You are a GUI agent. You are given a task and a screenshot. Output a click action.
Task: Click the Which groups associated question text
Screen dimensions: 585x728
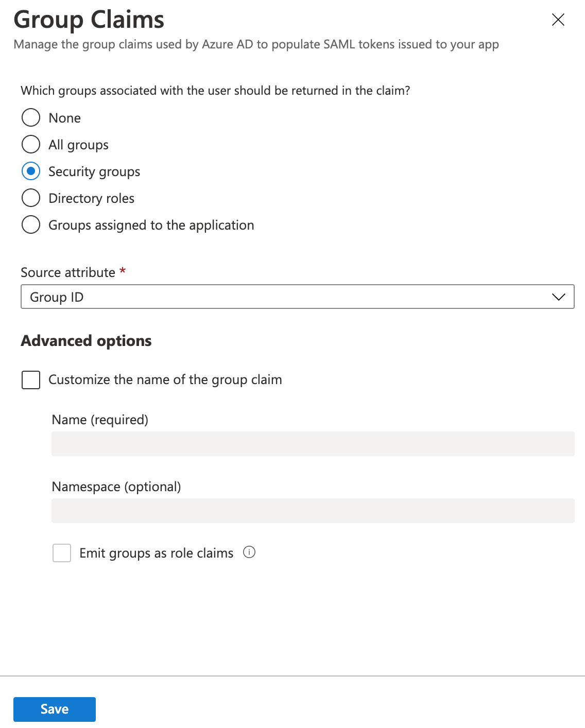point(215,91)
